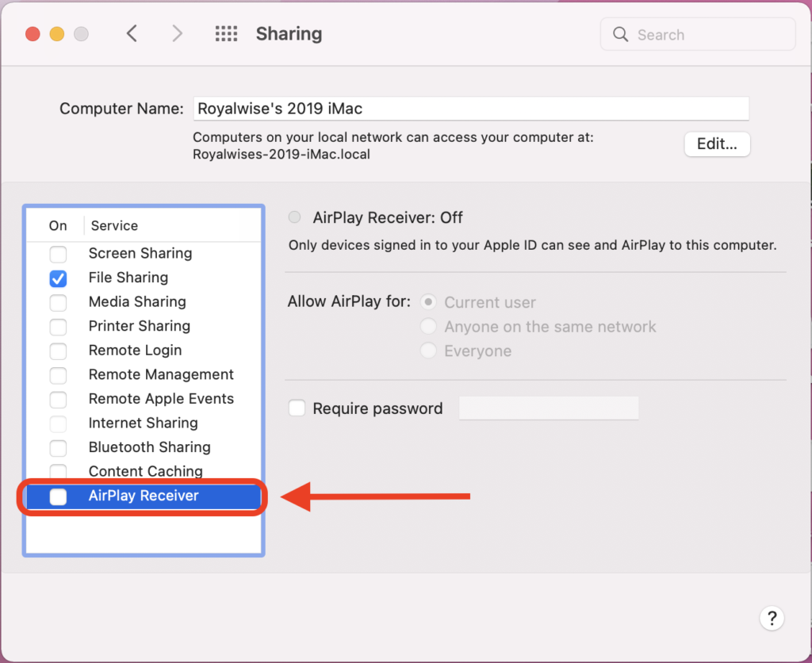
Task: Enable the Screen Sharing checkbox
Action: click(58, 254)
